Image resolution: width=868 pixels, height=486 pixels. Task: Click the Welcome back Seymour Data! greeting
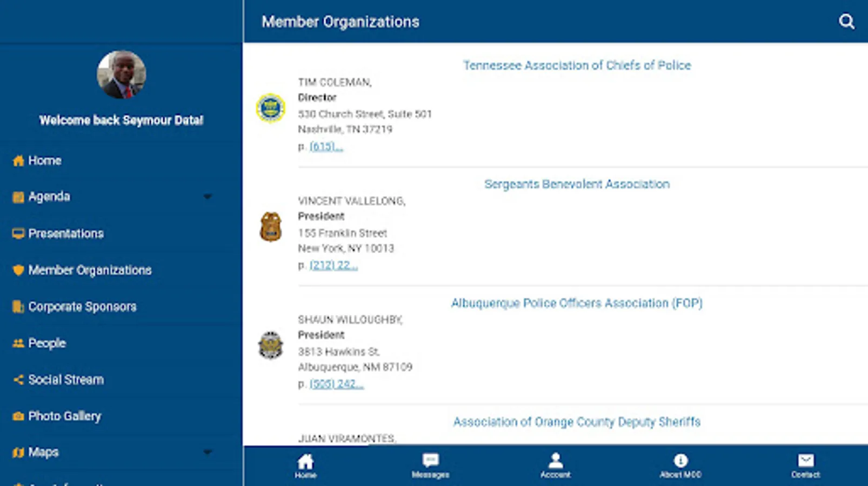click(x=122, y=120)
